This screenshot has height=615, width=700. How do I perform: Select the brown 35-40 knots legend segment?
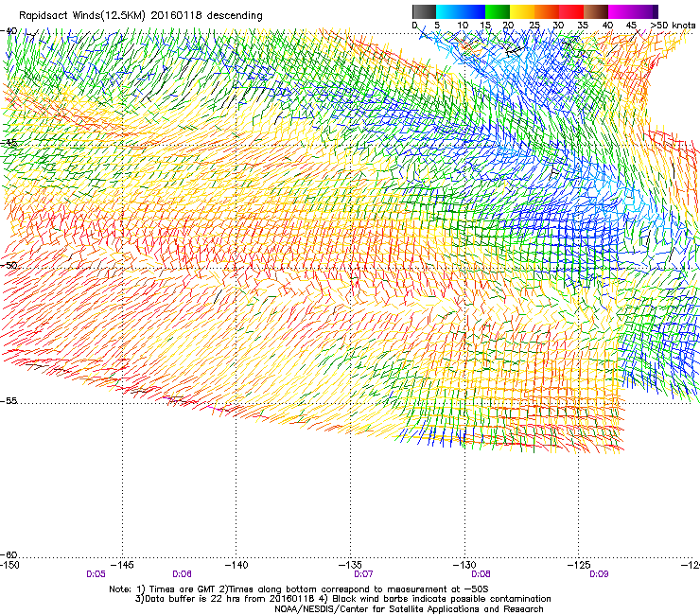pos(596,11)
